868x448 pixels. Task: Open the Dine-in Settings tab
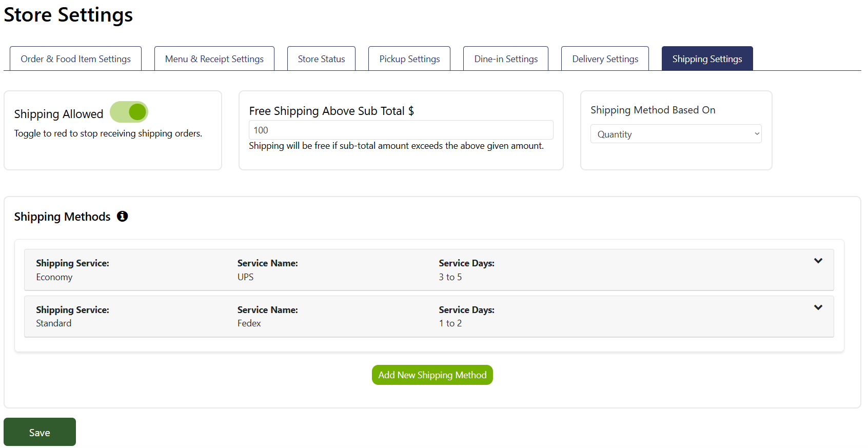(506, 59)
